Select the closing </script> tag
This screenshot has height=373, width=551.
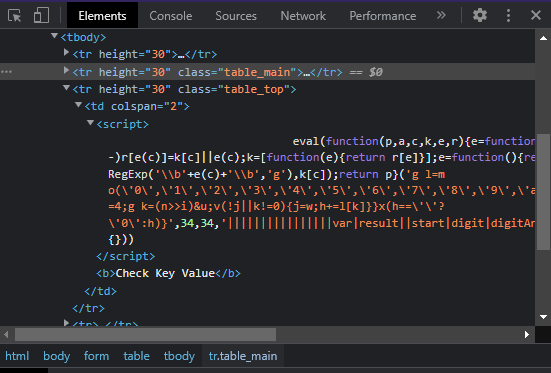[125, 256]
